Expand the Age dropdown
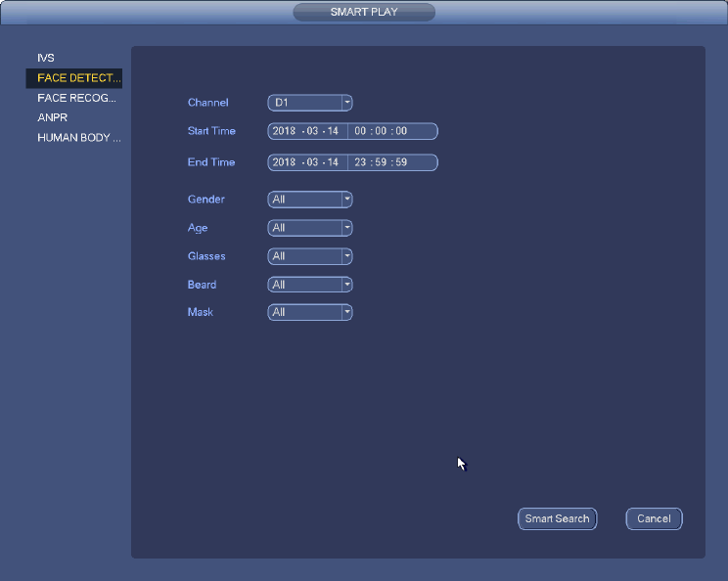Viewport: 728px width, 581px height. [310, 228]
